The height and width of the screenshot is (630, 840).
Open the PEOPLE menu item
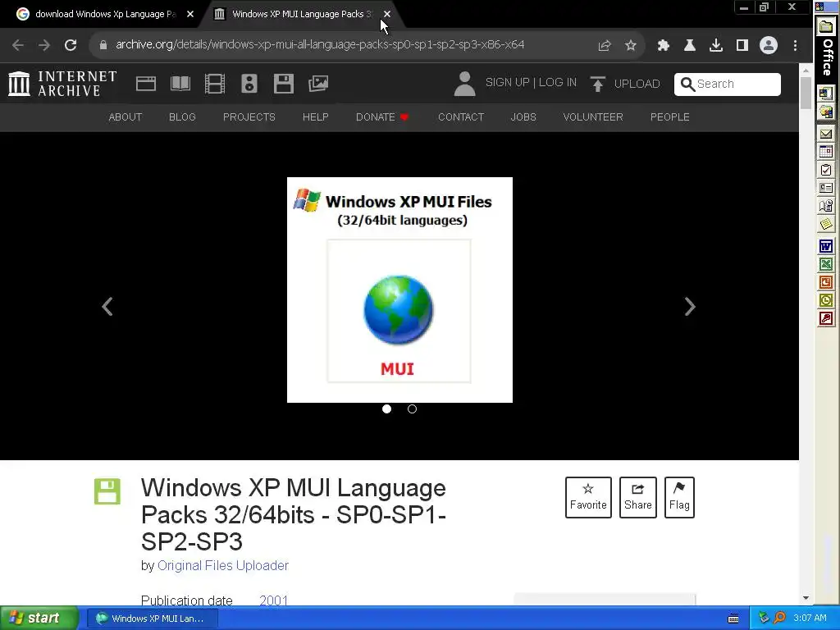(x=669, y=116)
